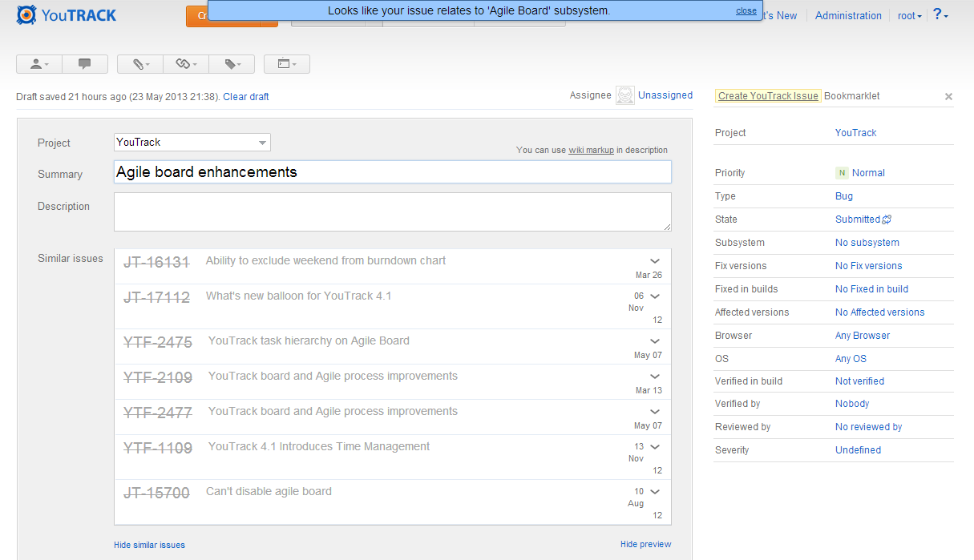Viewport: 974px width, 560px height.
Task: Click the Normal priority N badge
Action: tap(842, 173)
